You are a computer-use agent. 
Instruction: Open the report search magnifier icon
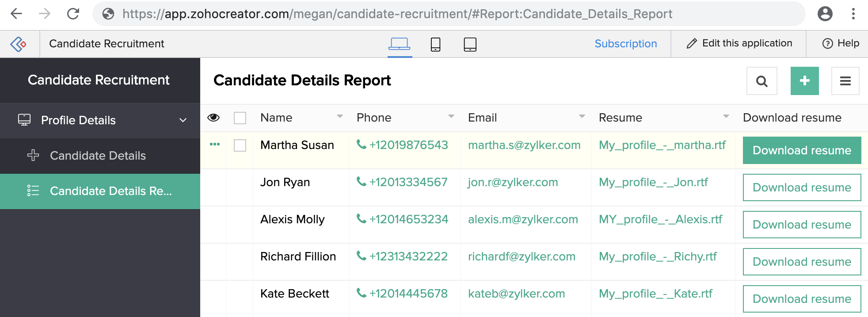(x=761, y=81)
